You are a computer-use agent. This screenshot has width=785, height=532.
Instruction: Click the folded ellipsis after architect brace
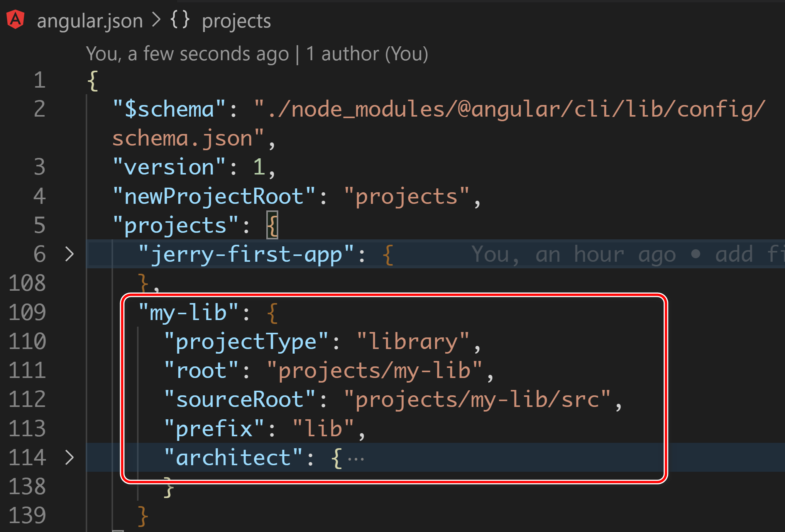point(355,459)
